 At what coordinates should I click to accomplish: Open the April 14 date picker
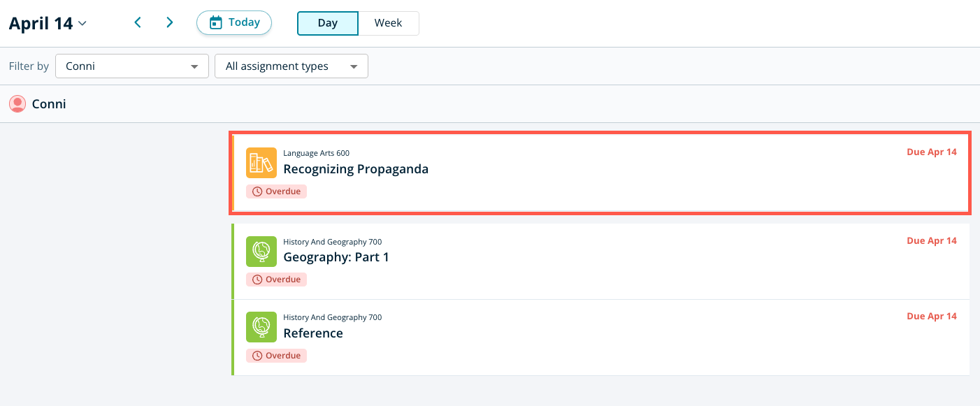48,23
